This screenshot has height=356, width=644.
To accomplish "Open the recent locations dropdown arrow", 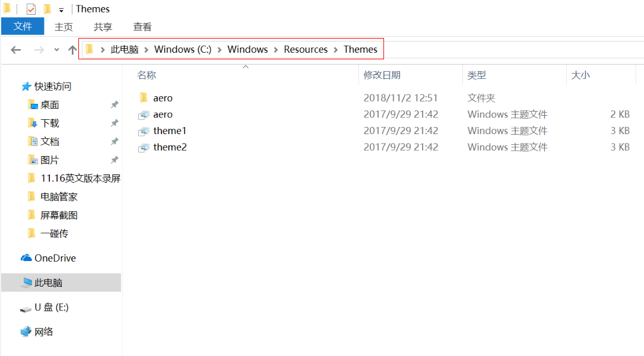I will [56, 50].
